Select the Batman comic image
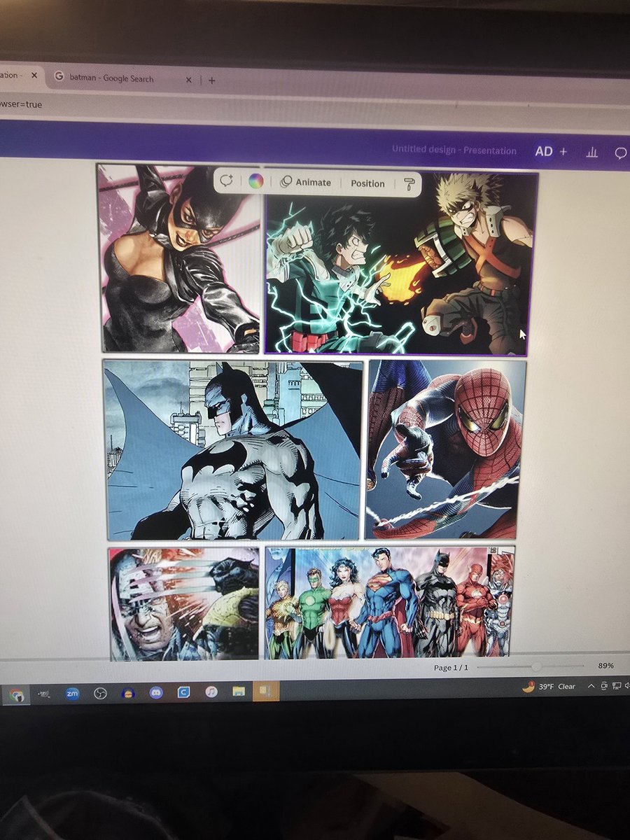 point(233,449)
